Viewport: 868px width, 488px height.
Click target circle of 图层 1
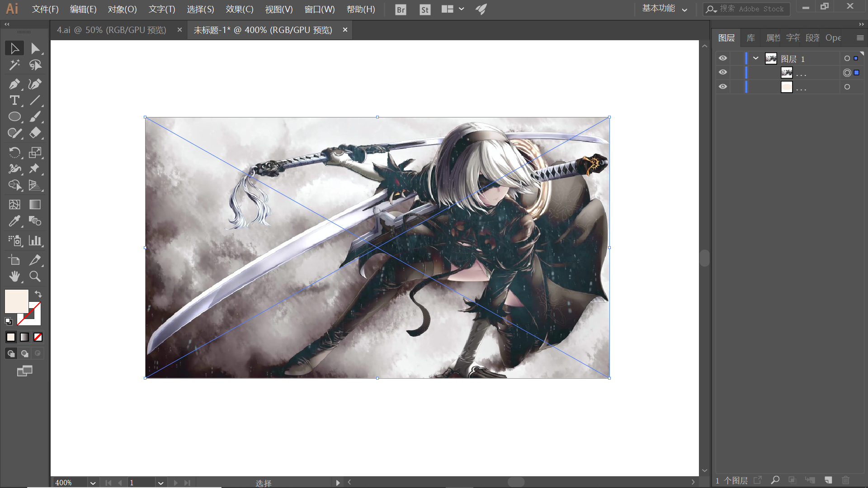tap(847, 58)
